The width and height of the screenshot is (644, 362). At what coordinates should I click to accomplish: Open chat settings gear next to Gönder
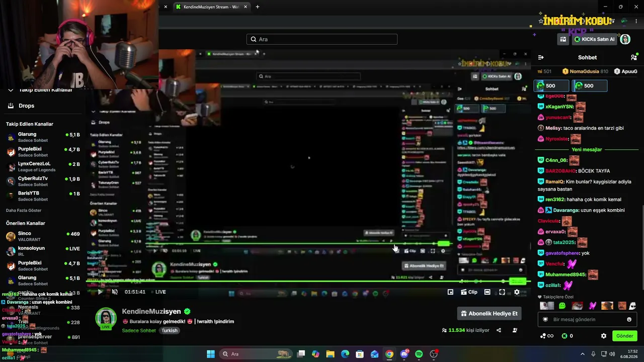click(604, 336)
